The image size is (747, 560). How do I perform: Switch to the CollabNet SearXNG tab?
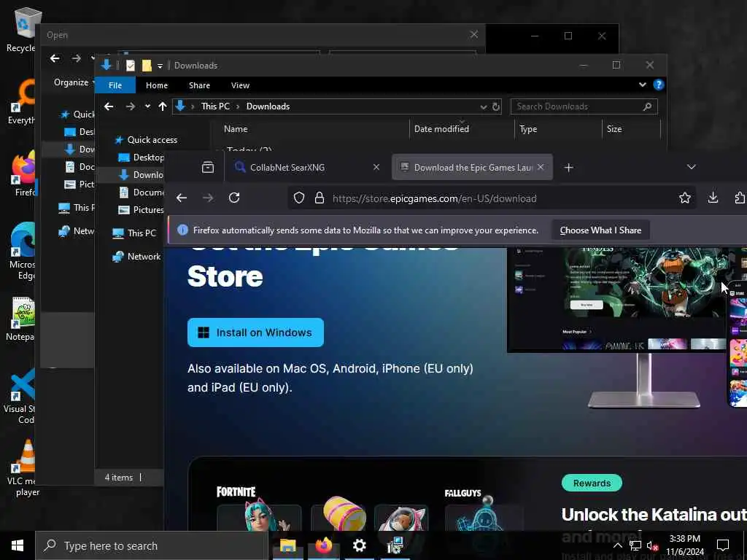(306, 167)
